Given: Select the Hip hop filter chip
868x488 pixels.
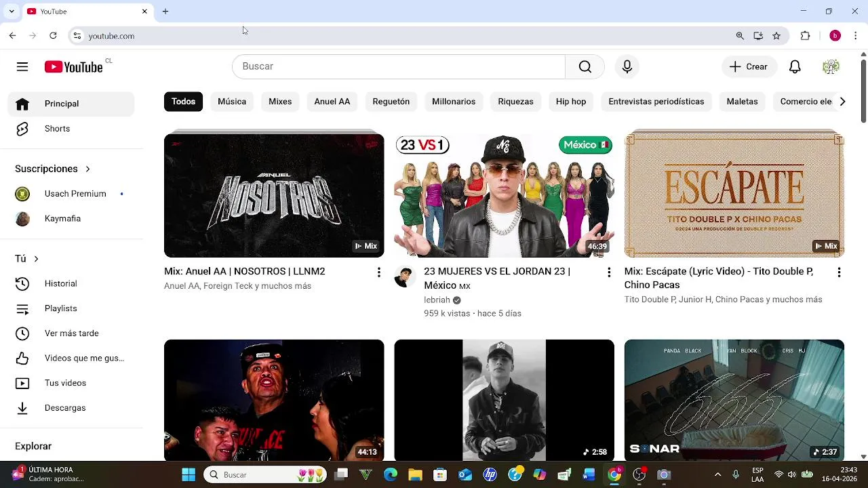Looking at the screenshot, I should (x=571, y=102).
